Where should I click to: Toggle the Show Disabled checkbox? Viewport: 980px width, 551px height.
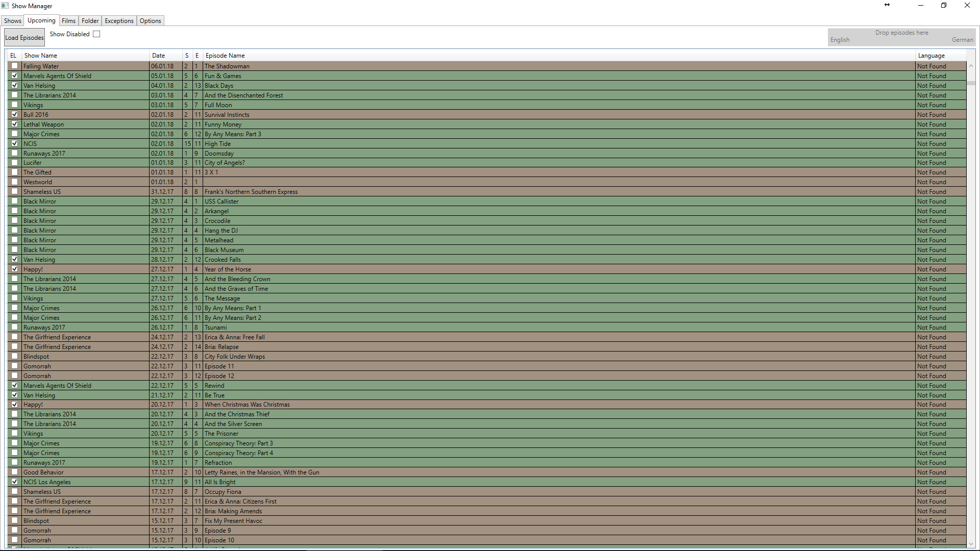(x=96, y=34)
